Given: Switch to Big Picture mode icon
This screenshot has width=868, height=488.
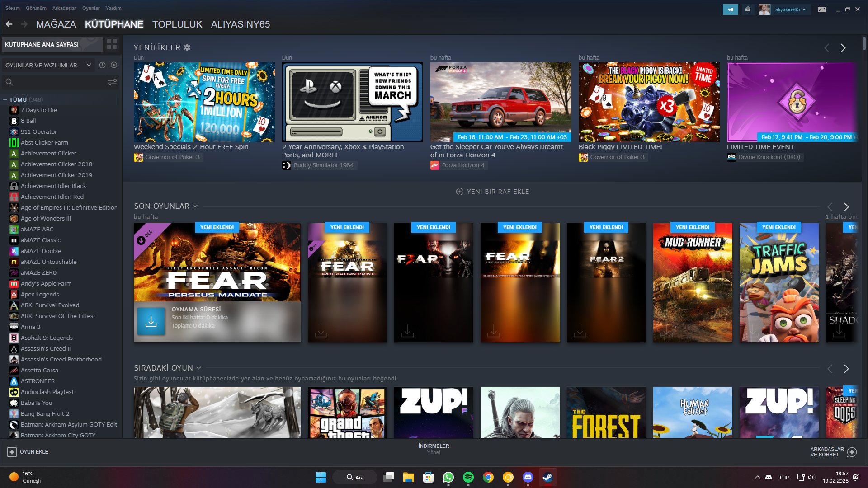Looking at the screenshot, I should coord(822,9).
